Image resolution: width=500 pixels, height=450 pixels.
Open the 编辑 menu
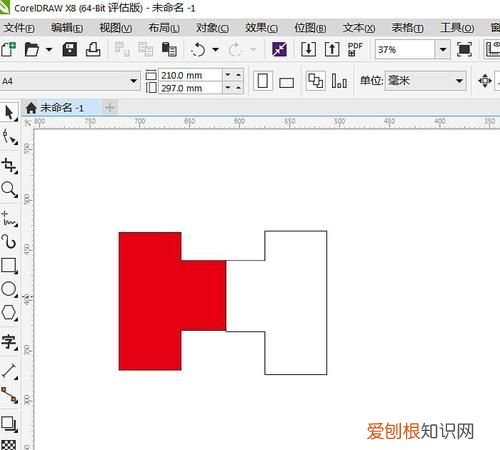(x=67, y=28)
